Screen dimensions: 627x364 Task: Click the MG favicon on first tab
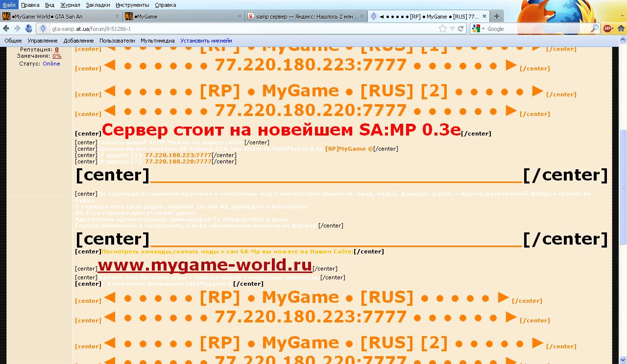pos(6,16)
